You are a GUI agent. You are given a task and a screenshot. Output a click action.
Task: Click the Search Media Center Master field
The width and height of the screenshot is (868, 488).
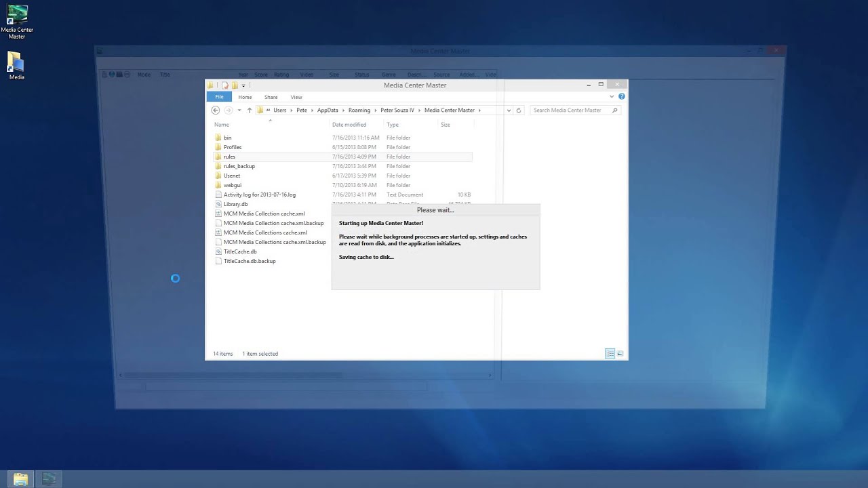[575, 110]
